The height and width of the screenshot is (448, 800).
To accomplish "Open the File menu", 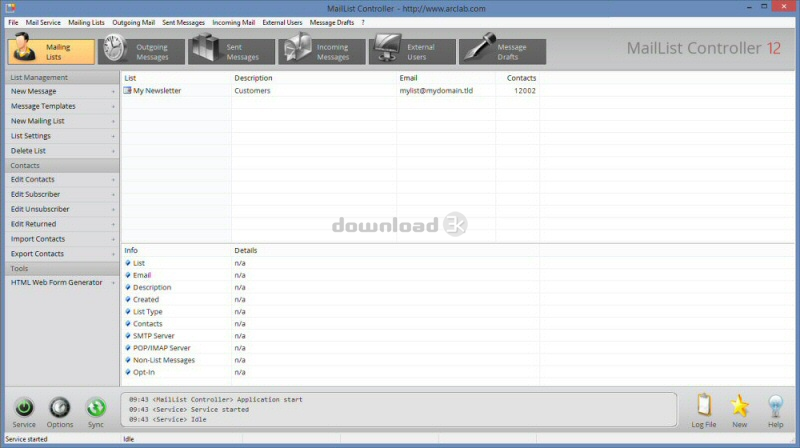I will point(13,22).
